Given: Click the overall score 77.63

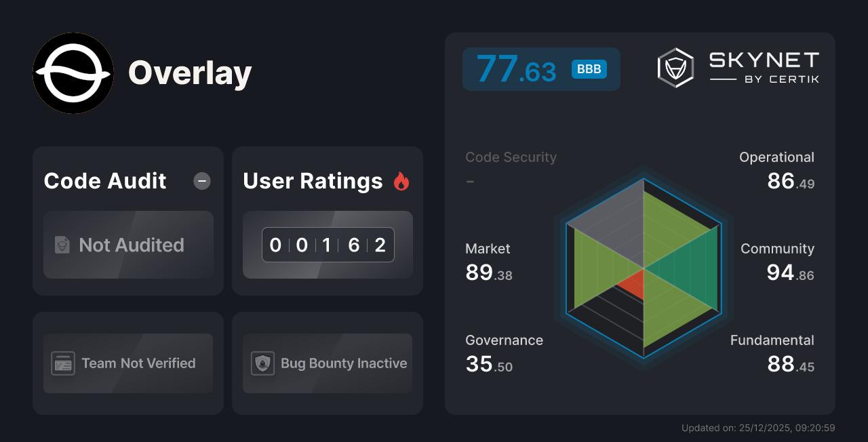Looking at the screenshot, I should click(x=517, y=68).
